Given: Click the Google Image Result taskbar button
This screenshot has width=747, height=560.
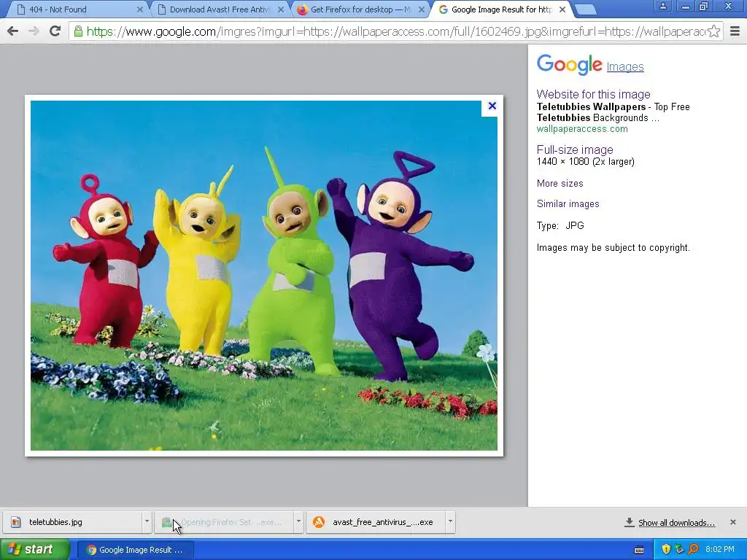Looking at the screenshot, I should [135, 550].
